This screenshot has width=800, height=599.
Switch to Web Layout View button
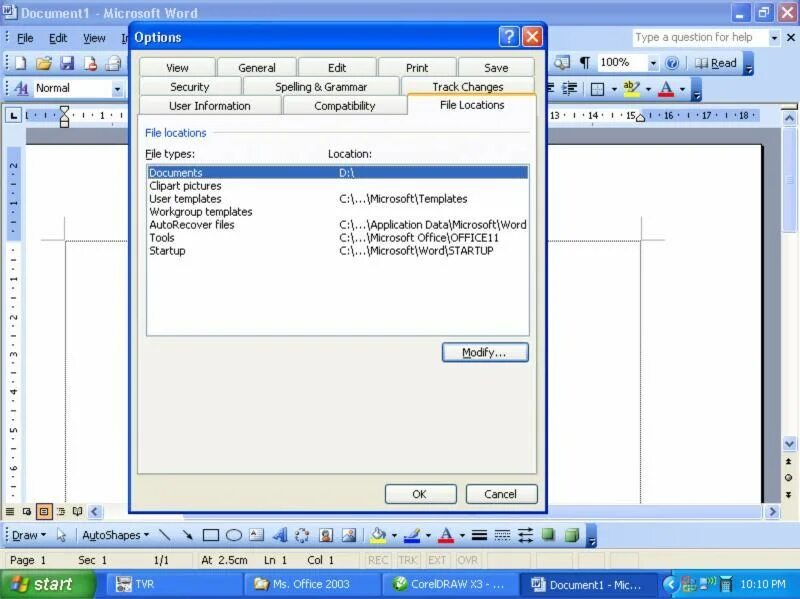[27, 511]
